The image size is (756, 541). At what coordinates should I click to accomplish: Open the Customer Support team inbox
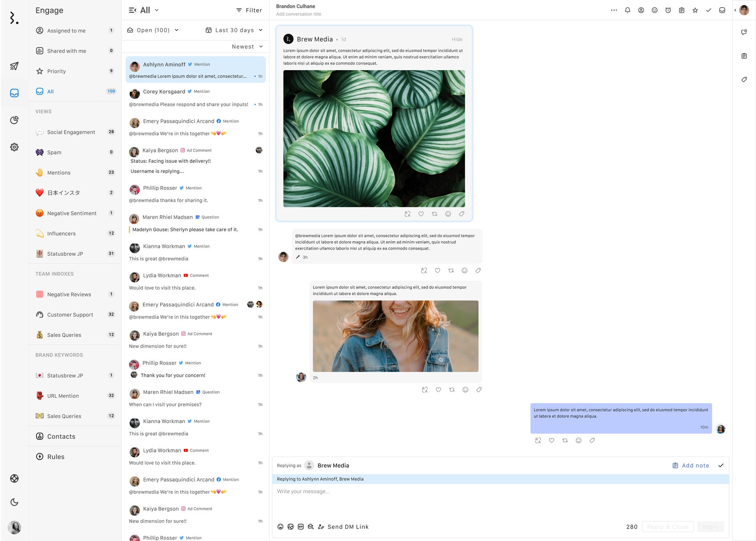tap(75, 315)
